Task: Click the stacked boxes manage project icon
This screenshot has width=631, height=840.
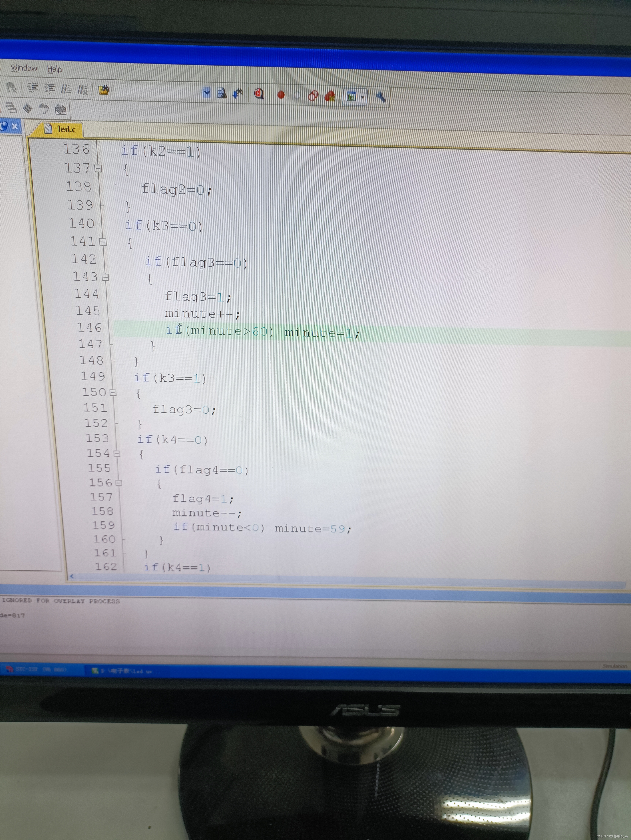Action: tap(11, 108)
